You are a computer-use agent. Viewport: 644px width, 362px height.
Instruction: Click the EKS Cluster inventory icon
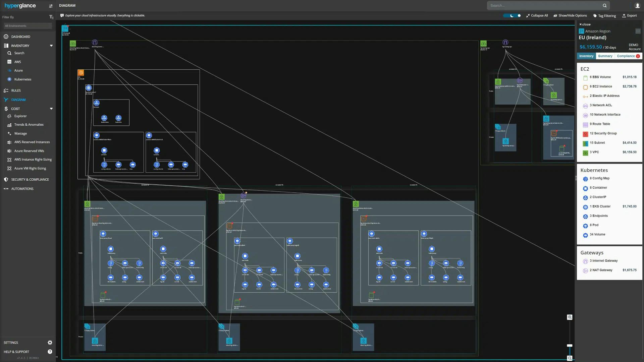(x=585, y=206)
